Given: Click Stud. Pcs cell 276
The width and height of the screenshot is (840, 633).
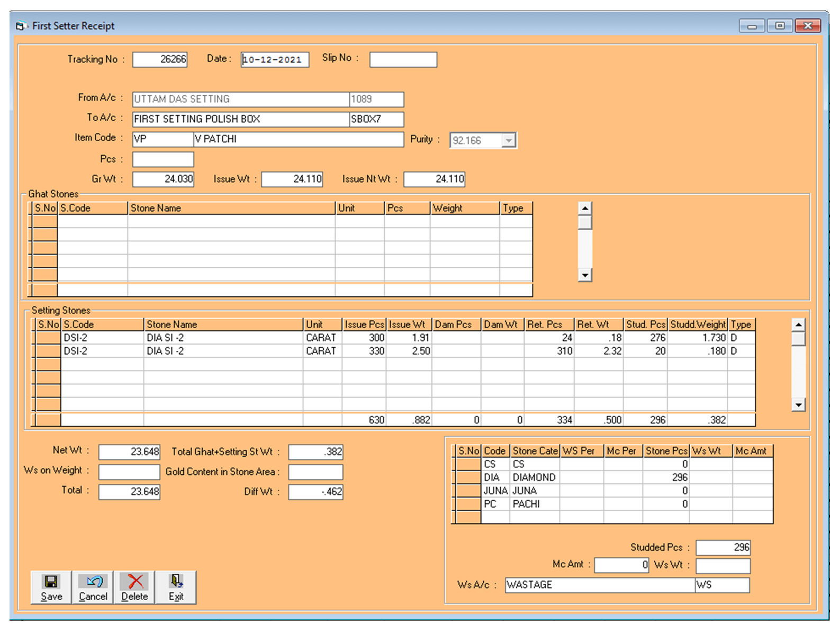Looking at the screenshot, I should tap(645, 338).
